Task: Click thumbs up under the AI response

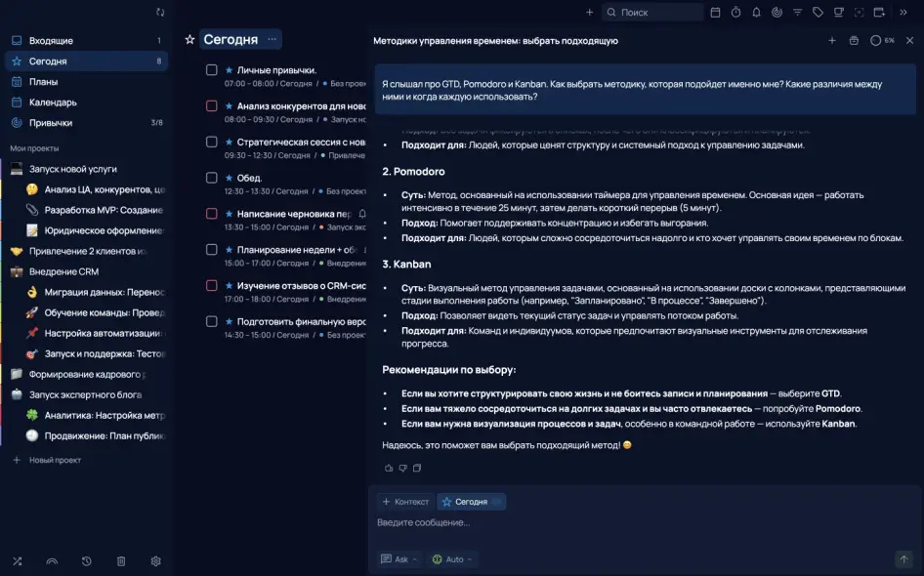Action: click(x=388, y=469)
